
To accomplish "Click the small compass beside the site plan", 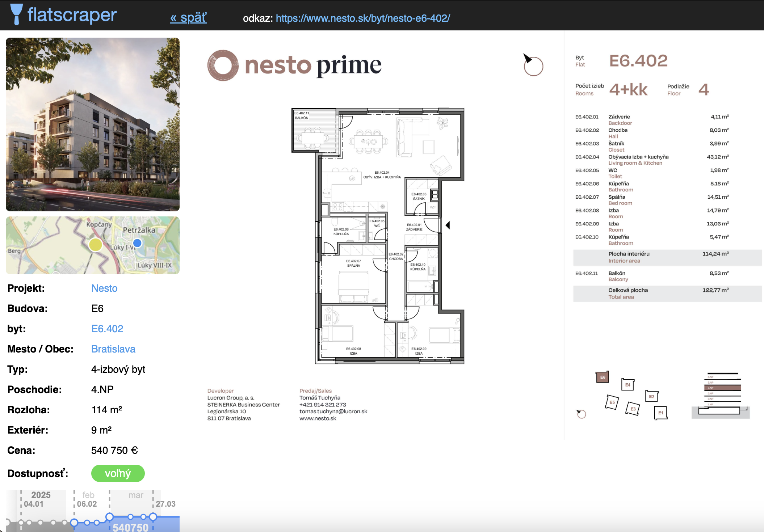I will [581, 414].
